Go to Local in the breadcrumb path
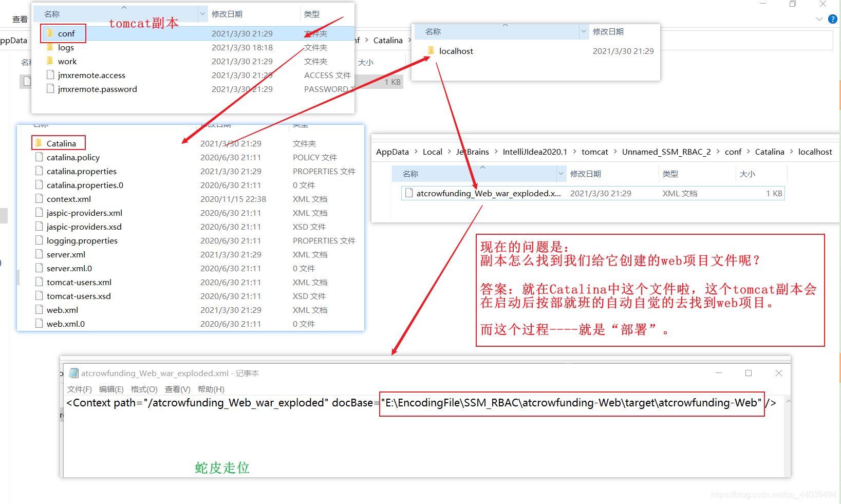Image resolution: width=841 pixels, height=504 pixels. click(x=433, y=152)
